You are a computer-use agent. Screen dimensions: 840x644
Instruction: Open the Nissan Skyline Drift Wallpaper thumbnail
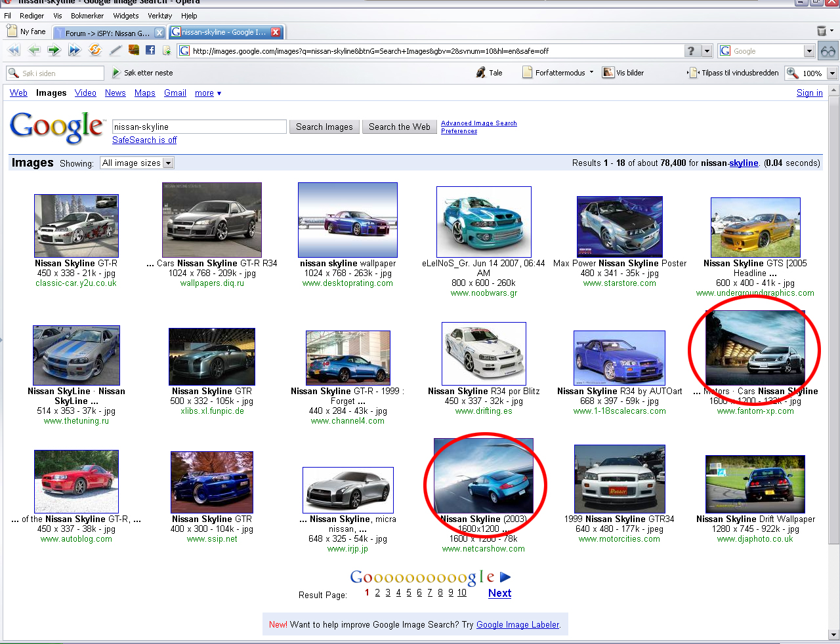pos(755,484)
